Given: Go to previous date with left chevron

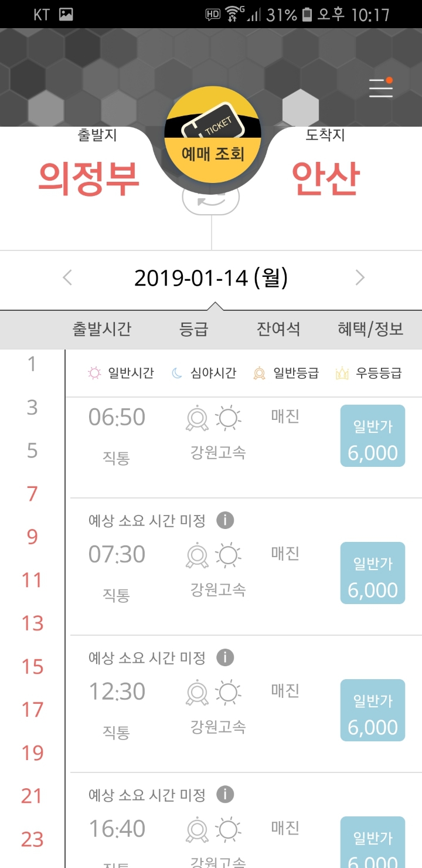Looking at the screenshot, I should [x=67, y=277].
